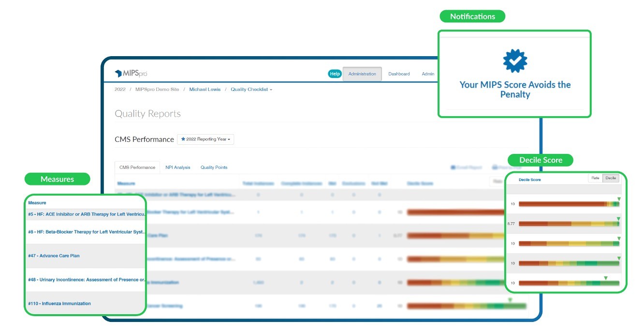Click the Your MIPS Score Avoids the Penalty notification
The image size is (644, 335).
[x=515, y=90]
